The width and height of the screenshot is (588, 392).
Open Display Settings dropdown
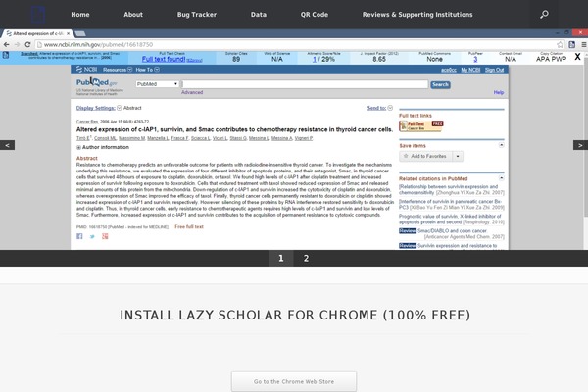click(99, 108)
